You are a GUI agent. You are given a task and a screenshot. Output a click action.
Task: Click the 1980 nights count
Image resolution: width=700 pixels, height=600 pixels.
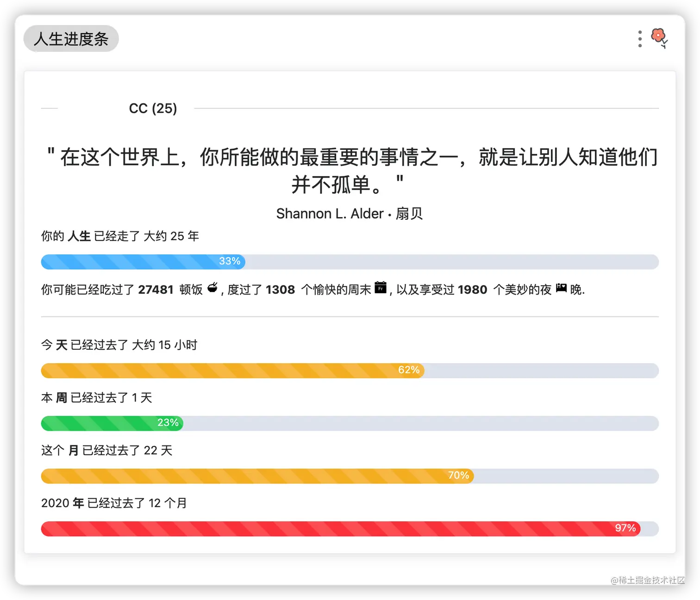[x=473, y=290]
